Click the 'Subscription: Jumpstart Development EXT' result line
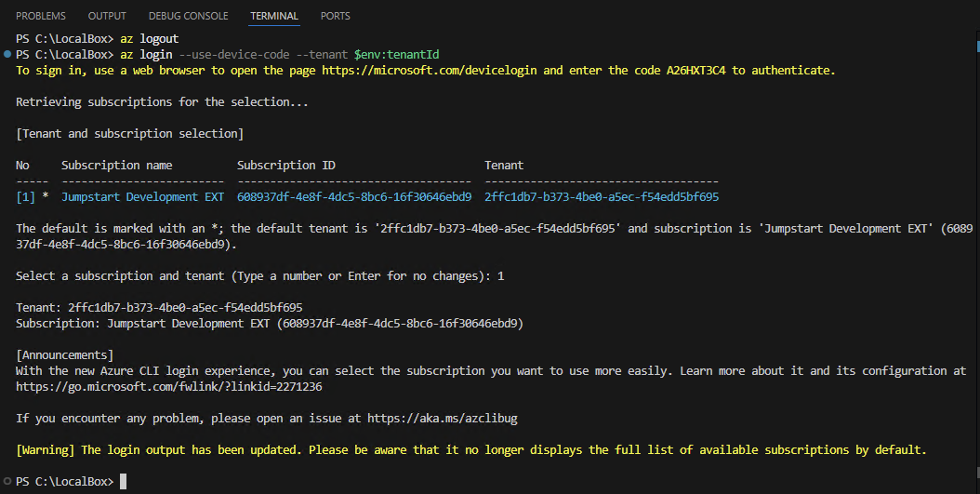 tap(270, 324)
